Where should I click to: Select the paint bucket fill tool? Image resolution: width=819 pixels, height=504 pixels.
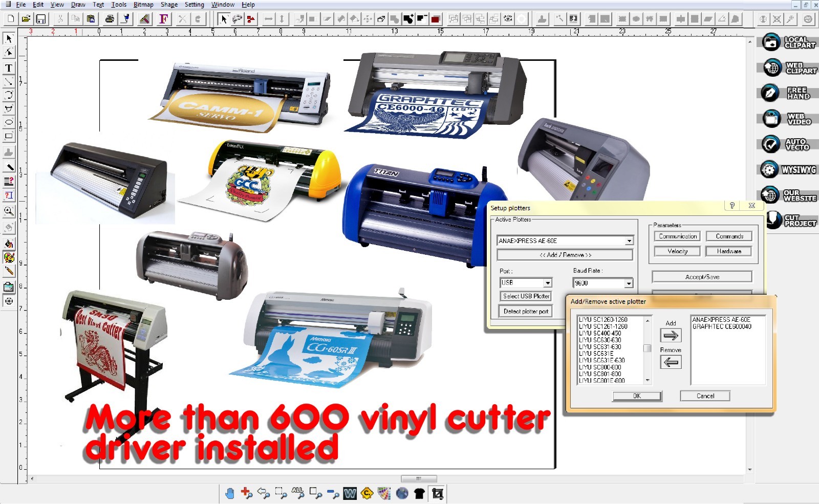9,244
